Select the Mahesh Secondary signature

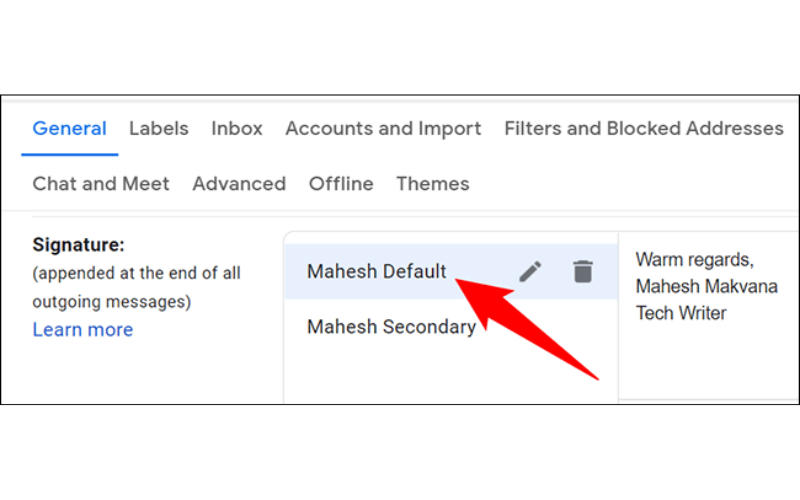391,327
